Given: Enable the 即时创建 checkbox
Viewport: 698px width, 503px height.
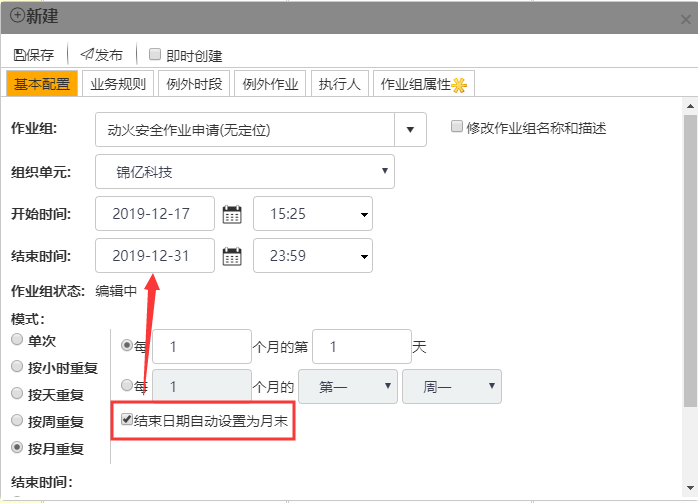Looking at the screenshot, I should 155,55.
